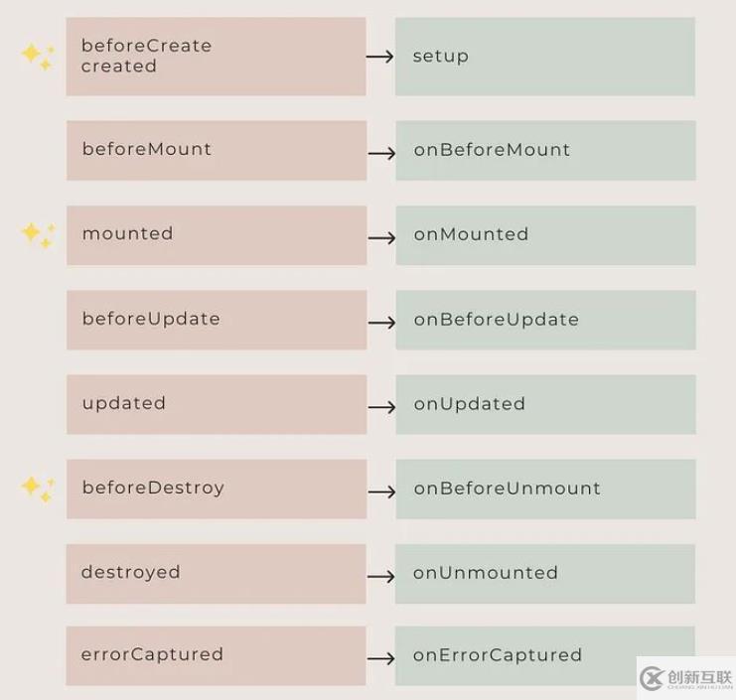Select the beforeUpdate pink box
The image size is (736, 700).
(216, 320)
